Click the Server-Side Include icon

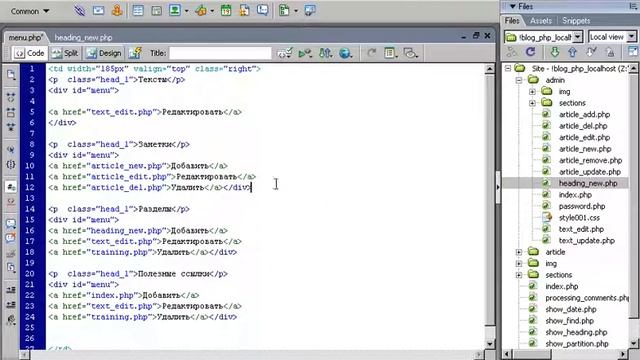pos(244,11)
